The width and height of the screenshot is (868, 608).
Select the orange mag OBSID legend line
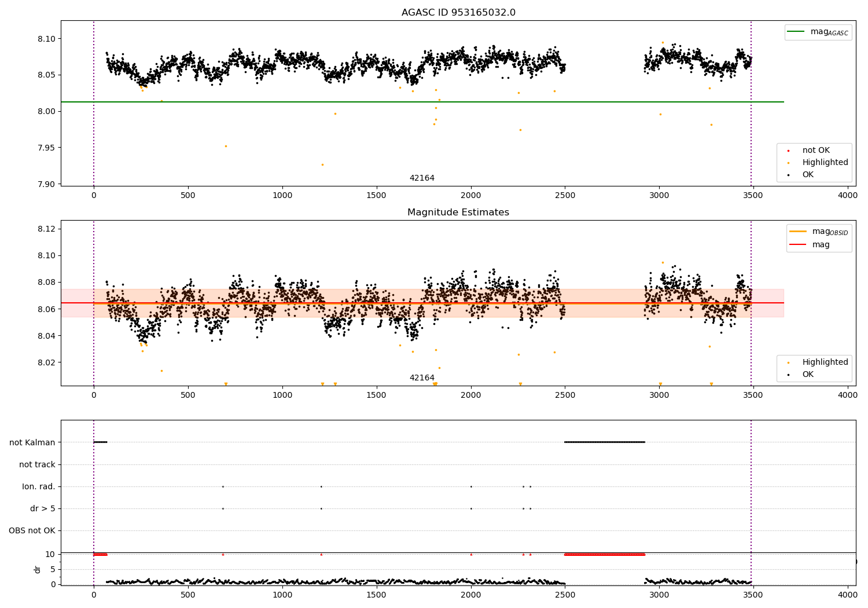coord(797,232)
